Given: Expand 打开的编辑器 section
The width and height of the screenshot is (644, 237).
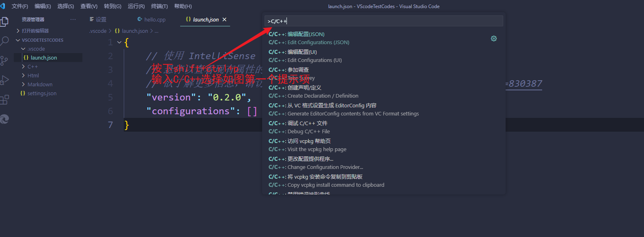Looking at the screenshot, I should point(35,31).
